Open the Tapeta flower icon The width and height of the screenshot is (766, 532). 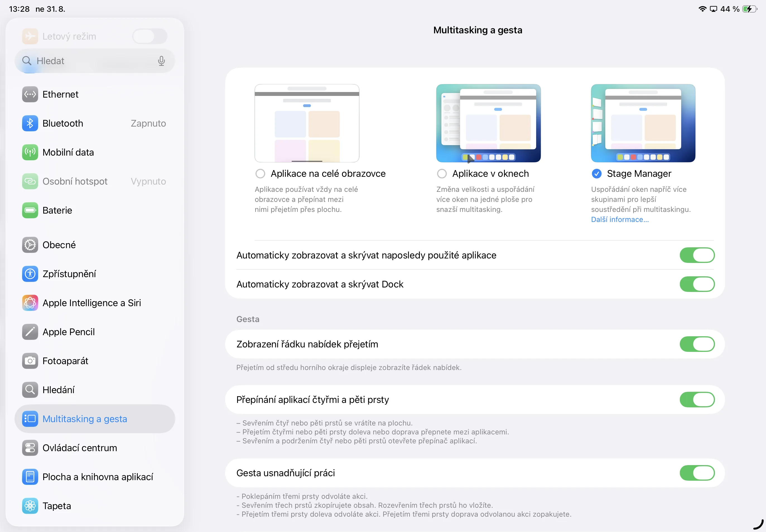pos(30,506)
